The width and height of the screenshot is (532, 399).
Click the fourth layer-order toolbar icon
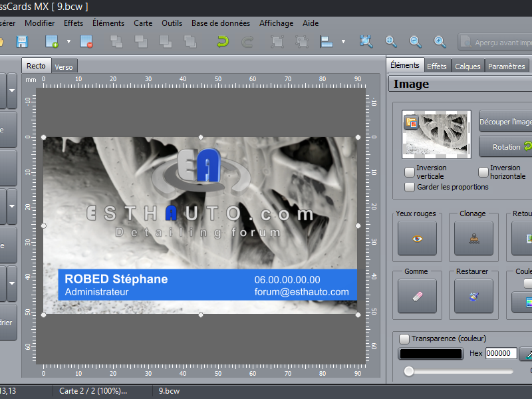[190, 42]
